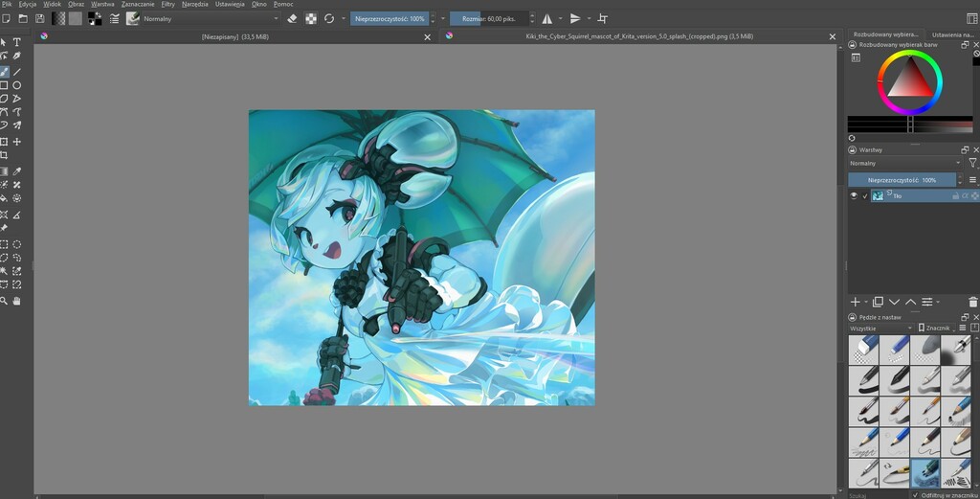Select the Crop tool in the toolbox
Viewport: 980px width, 499px height.
pos(5,155)
